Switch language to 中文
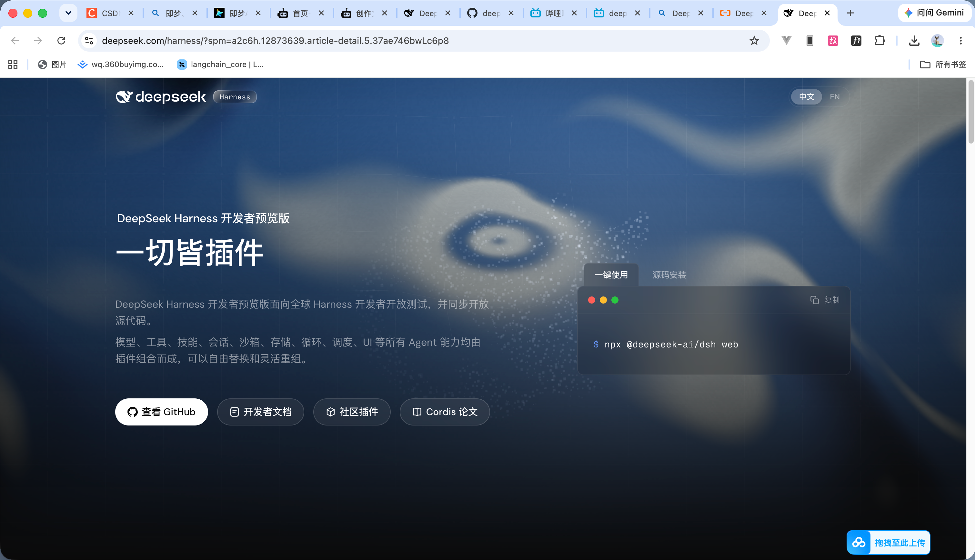Screen dimensions: 975x560 pyautogui.click(x=806, y=96)
